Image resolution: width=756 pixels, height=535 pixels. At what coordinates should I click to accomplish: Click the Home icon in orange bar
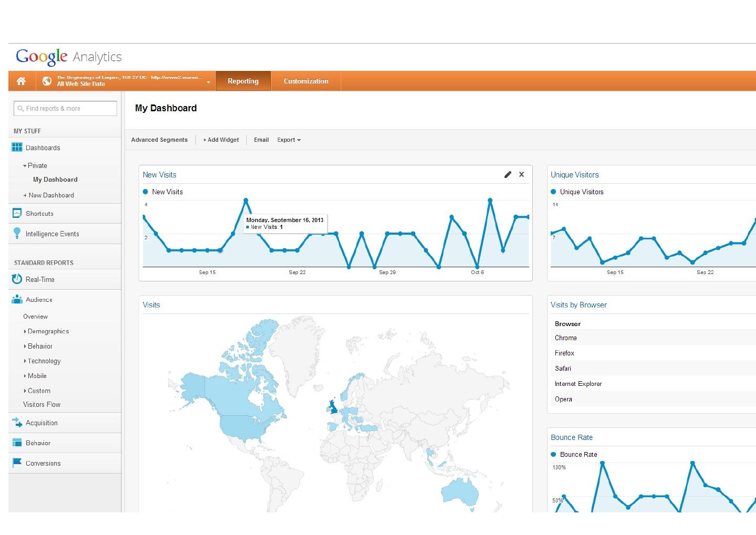tap(21, 81)
